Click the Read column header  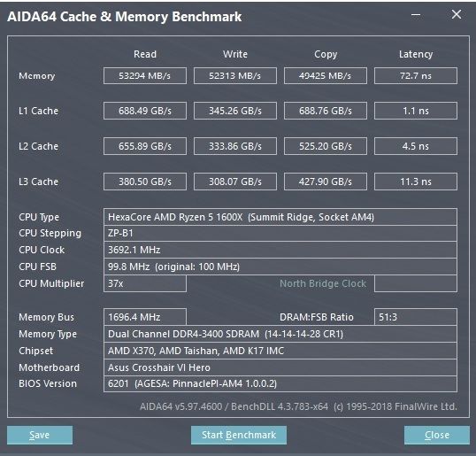click(145, 54)
